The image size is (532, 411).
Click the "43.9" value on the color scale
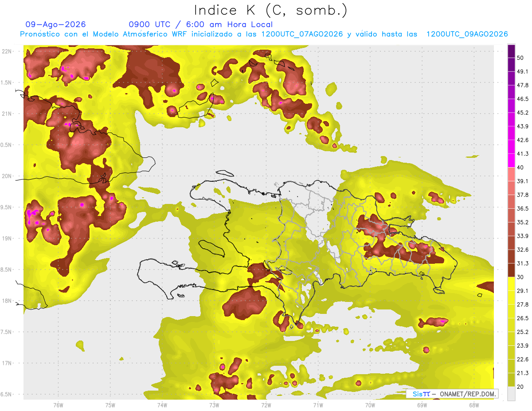click(523, 126)
